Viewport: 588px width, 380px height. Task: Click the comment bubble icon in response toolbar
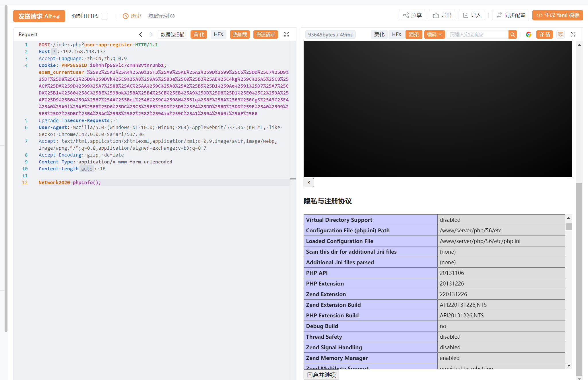[560, 34]
